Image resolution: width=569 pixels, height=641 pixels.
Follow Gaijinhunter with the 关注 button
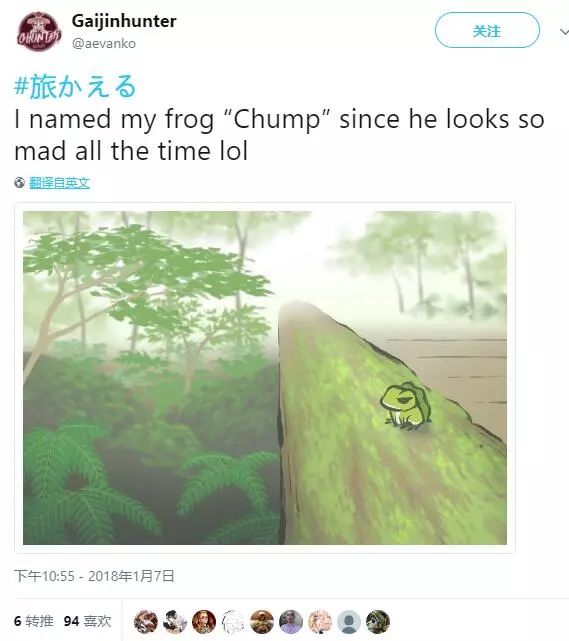point(487,30)
